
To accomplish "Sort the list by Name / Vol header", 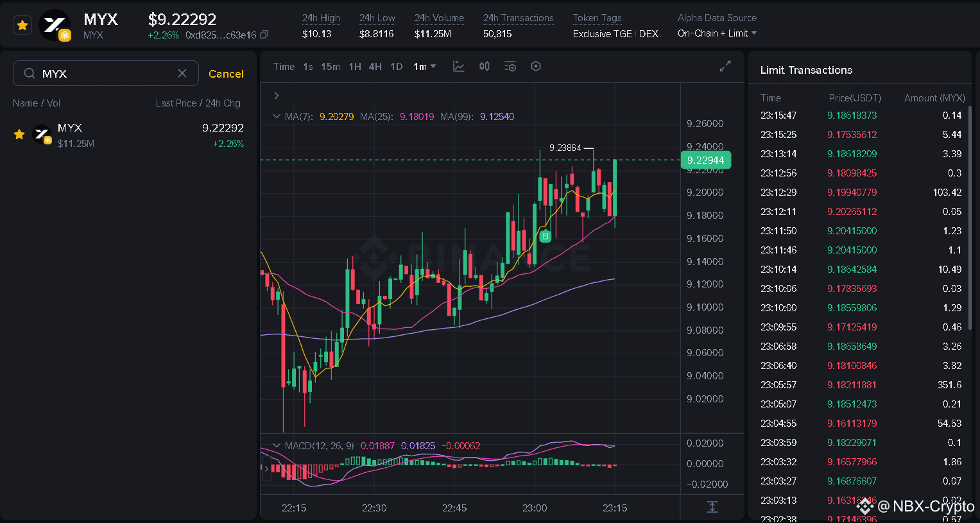I will (37, 103).
